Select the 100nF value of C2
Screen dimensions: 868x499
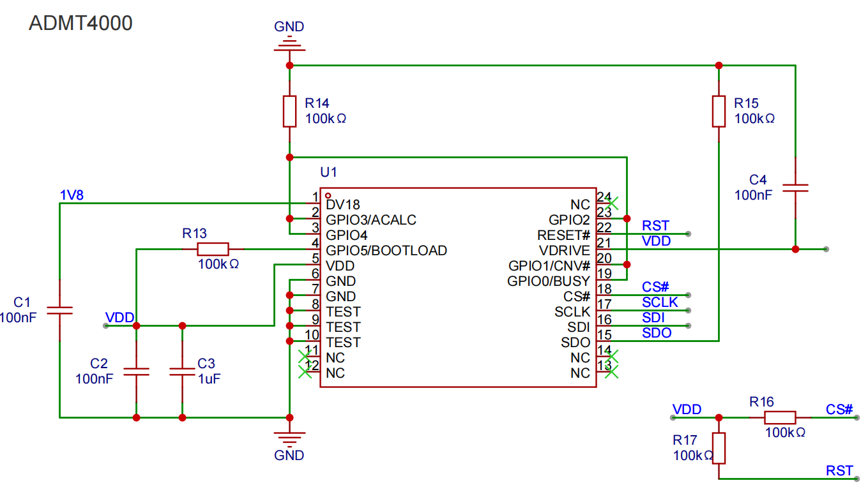(x=95, y=378)
